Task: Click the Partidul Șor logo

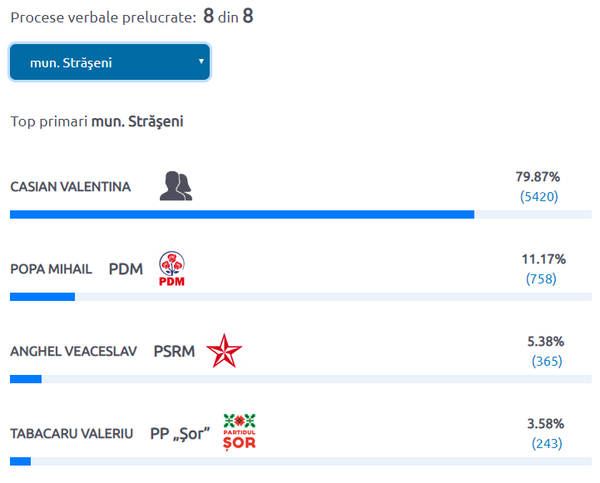Action: coord(240,432)
